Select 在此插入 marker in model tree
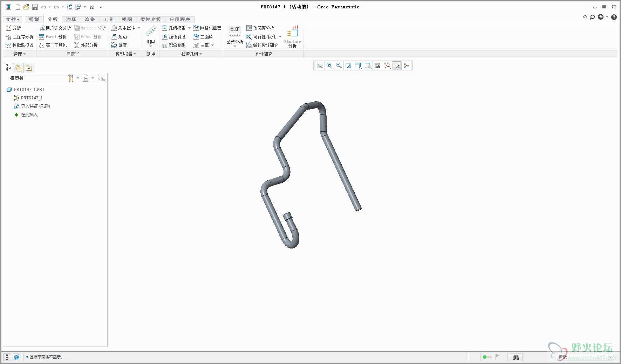Viewport: 621px width, 364px height. coord(26,115)
